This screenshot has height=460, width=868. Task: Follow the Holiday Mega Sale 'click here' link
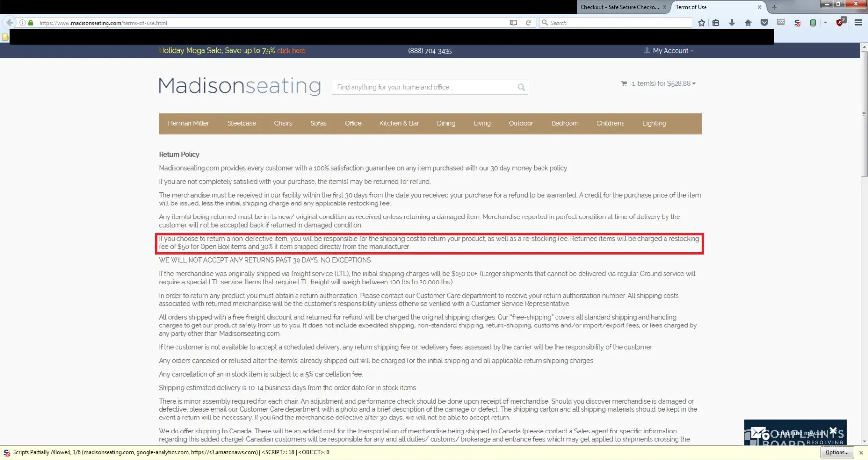(291, 51)
